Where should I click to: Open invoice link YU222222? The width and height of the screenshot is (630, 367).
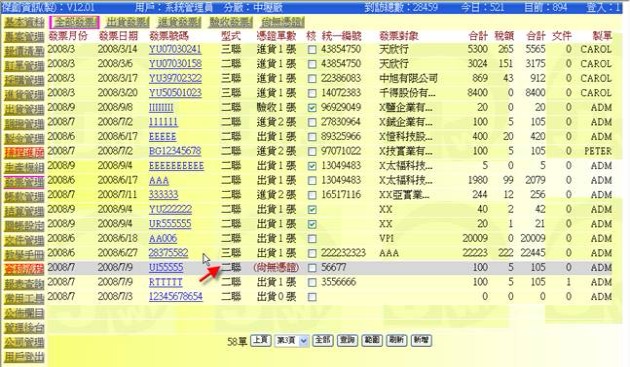point(170,209)
